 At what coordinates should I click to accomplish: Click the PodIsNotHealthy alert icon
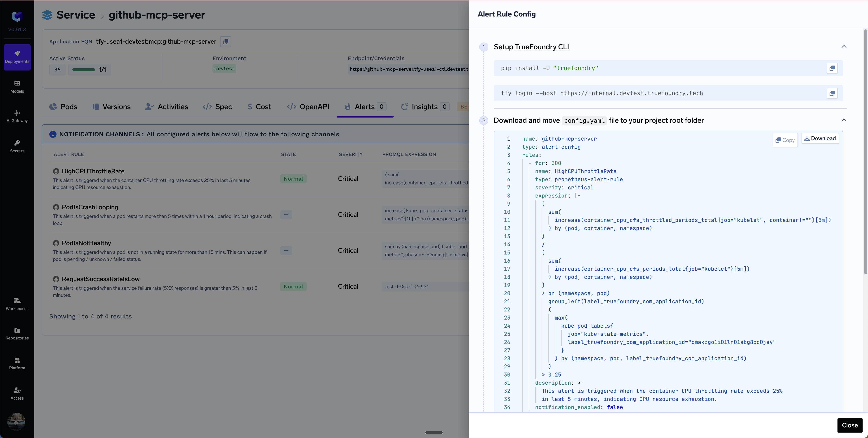tap(56, 243)
